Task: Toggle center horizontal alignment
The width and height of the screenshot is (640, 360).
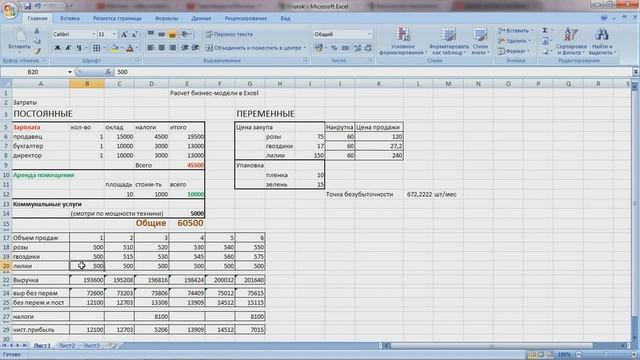Action: tap(162, 48)
